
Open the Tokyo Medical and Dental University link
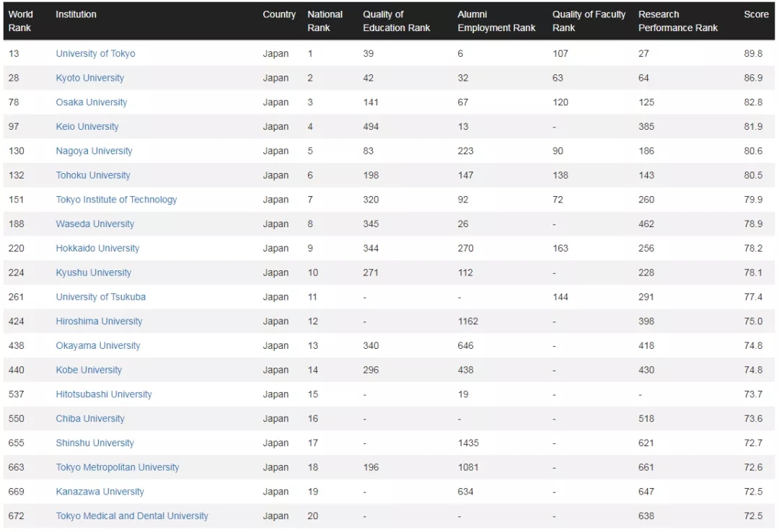coord(132,516)
